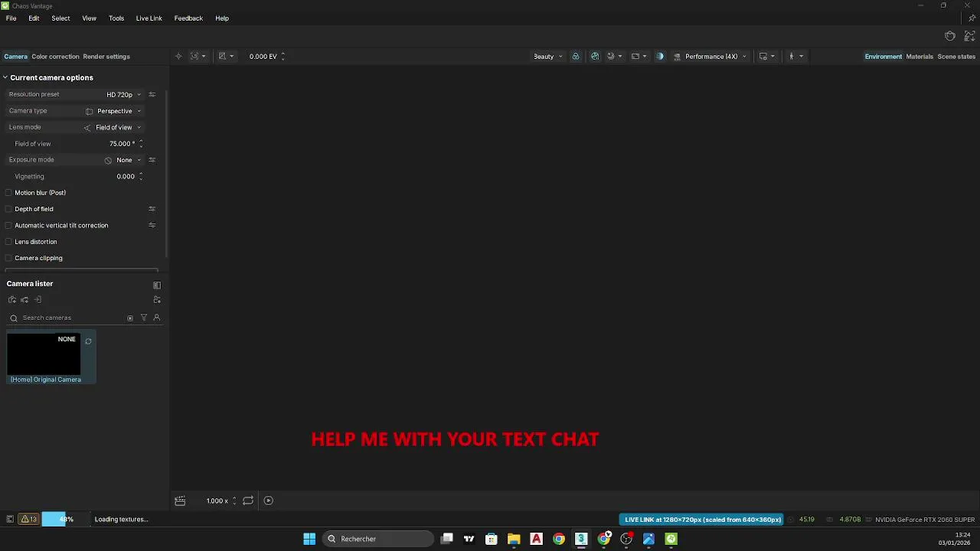The height and width of the screenshot is (551, 980).
Task: Switch to the Materials tab
Action: (x=920, y=57)
